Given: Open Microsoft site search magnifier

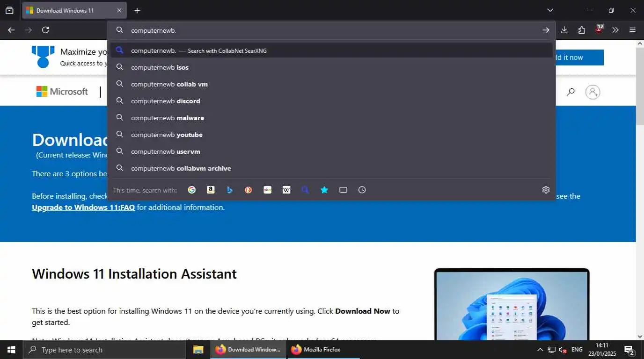Looking at the screenshot, I should click(x=571, y=92).
